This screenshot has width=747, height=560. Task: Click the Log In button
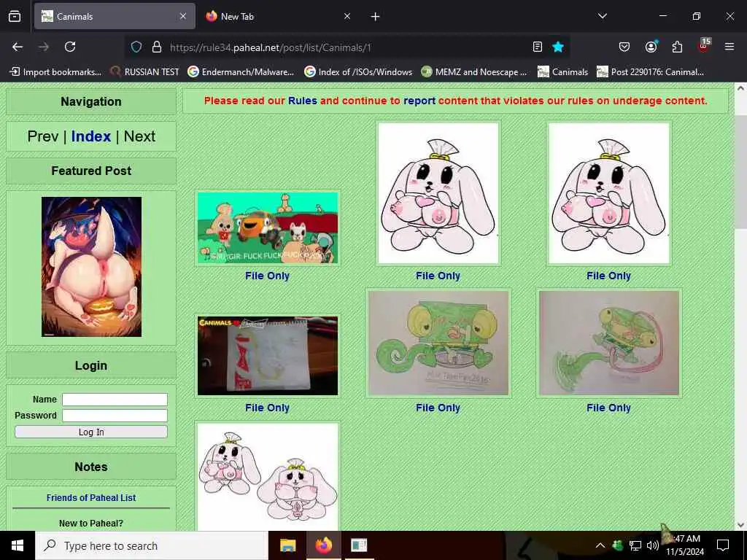tap(91, 432)
